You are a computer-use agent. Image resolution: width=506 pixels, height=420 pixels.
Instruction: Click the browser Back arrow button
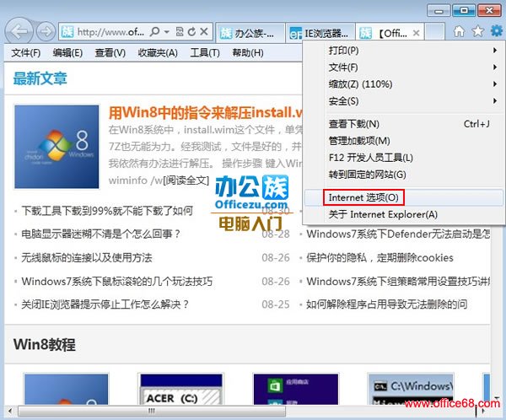coord(19,31)
